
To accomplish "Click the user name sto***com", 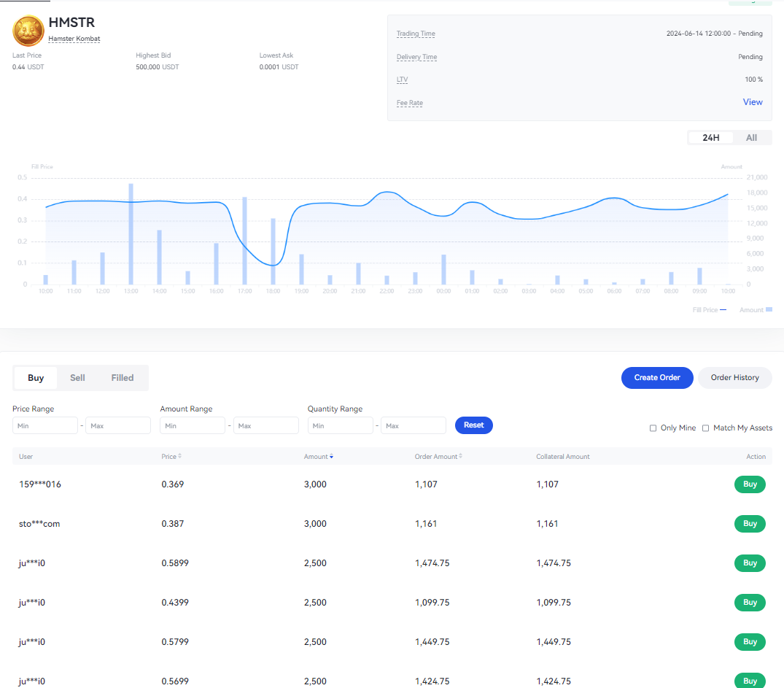I will 39,524.
